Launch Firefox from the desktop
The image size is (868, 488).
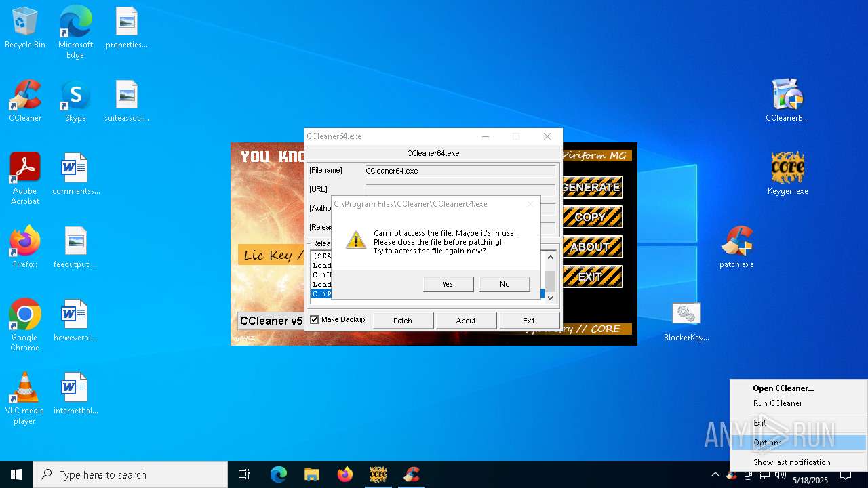[x=25, y=248]
